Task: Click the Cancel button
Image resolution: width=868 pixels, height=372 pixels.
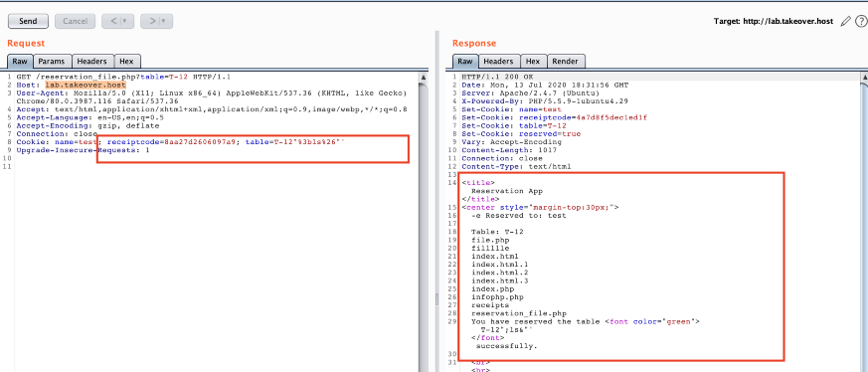Action: point(75,21)
